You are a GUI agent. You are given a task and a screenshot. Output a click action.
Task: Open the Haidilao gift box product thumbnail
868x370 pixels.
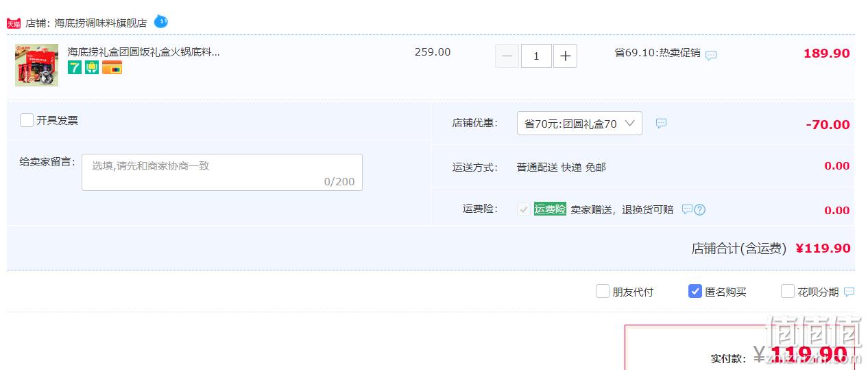pyautogui.click(x=37, y=65)
